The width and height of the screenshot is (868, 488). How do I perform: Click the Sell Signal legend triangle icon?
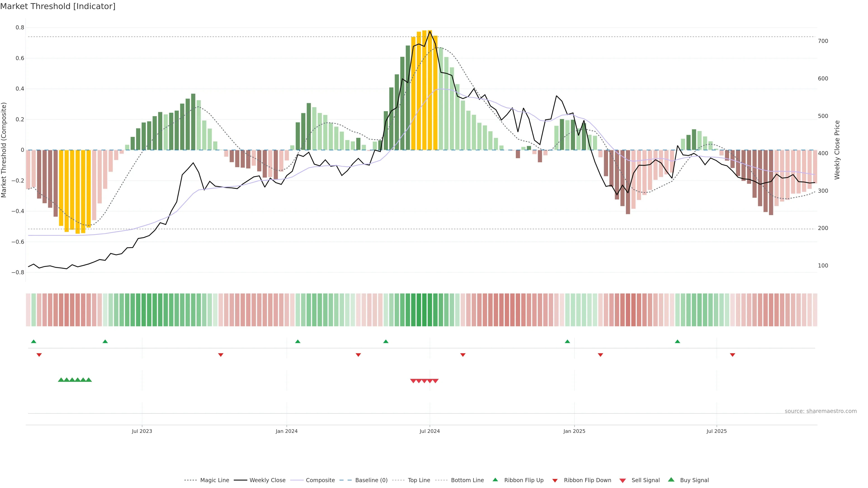[623, 481]
